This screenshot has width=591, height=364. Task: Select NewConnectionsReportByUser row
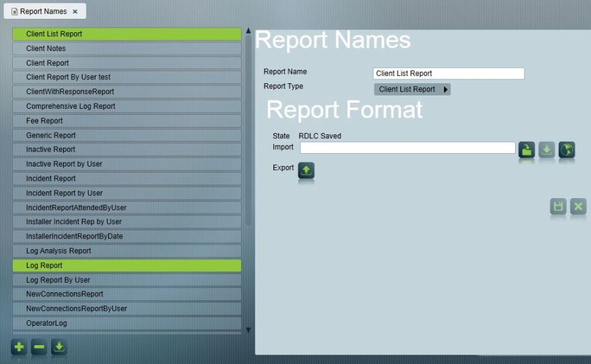tap(127, 309)
